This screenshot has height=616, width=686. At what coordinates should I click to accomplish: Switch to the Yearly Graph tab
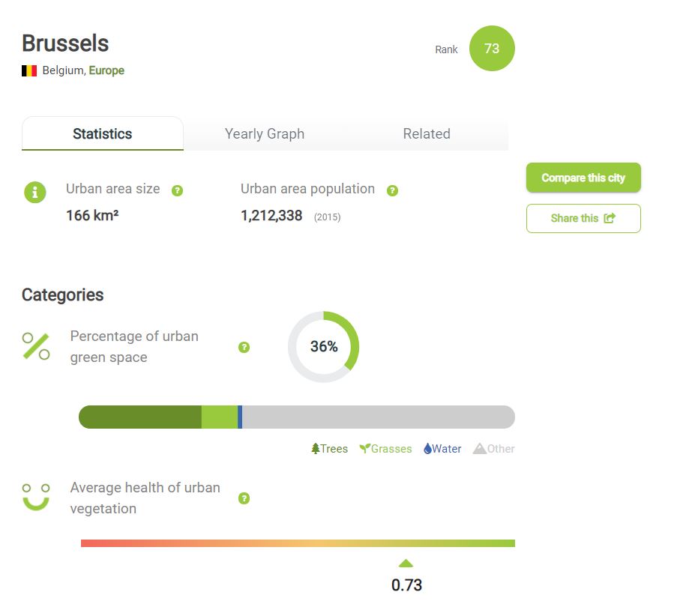tap(265, 134)
